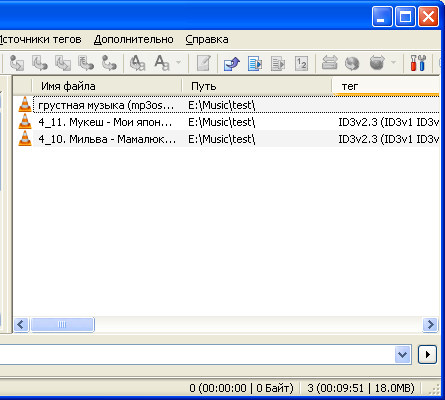The image size is (445, 400).
Task: Click the Tag - Filename converter icon
Action: [17, 63]
